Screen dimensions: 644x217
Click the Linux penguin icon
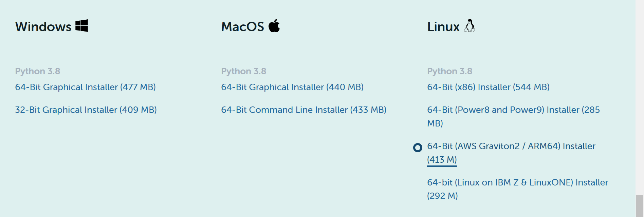[x=470, y=26]
